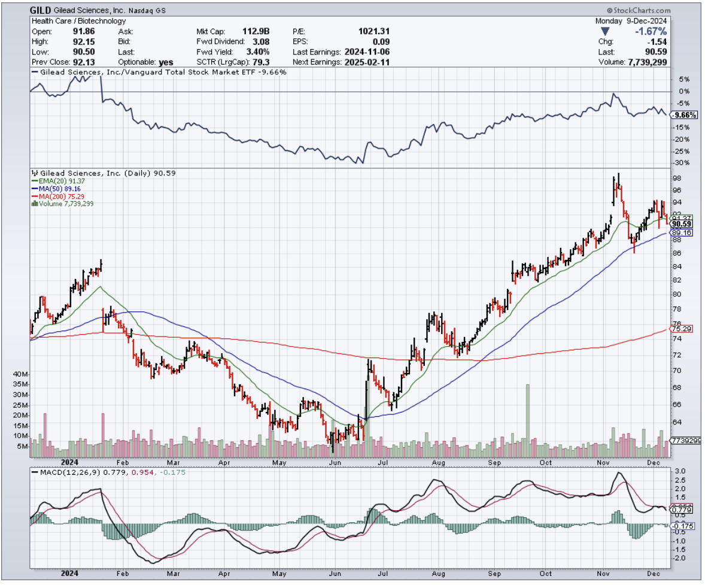Click the green EMA(20) legend line marker
The width and height of the screenshot is (705, 588).
pyautogui.click(x=34, y=180)
